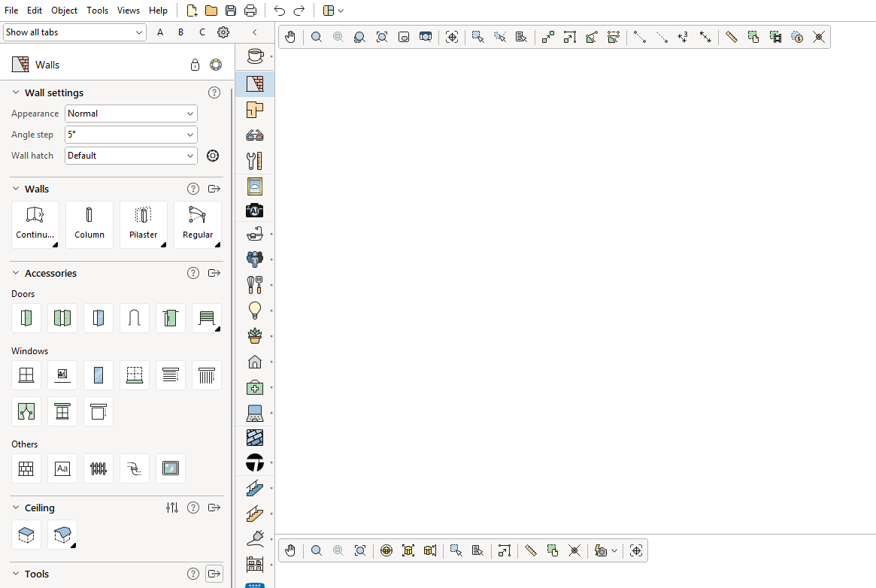Collapse the Wall settings section

pos(16,92)
